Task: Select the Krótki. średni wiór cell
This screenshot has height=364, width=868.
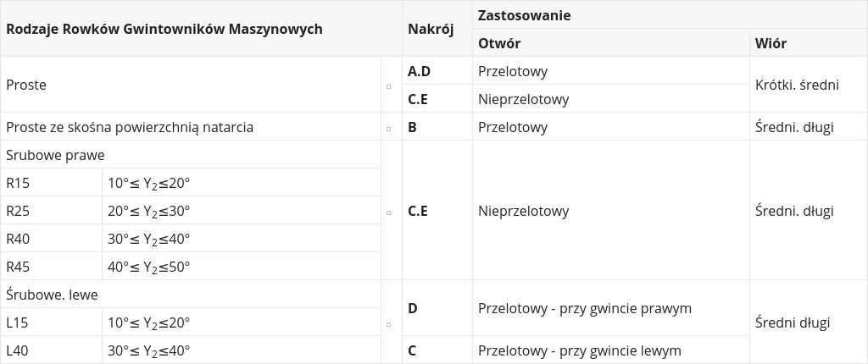Action: [x=797, y=85]
